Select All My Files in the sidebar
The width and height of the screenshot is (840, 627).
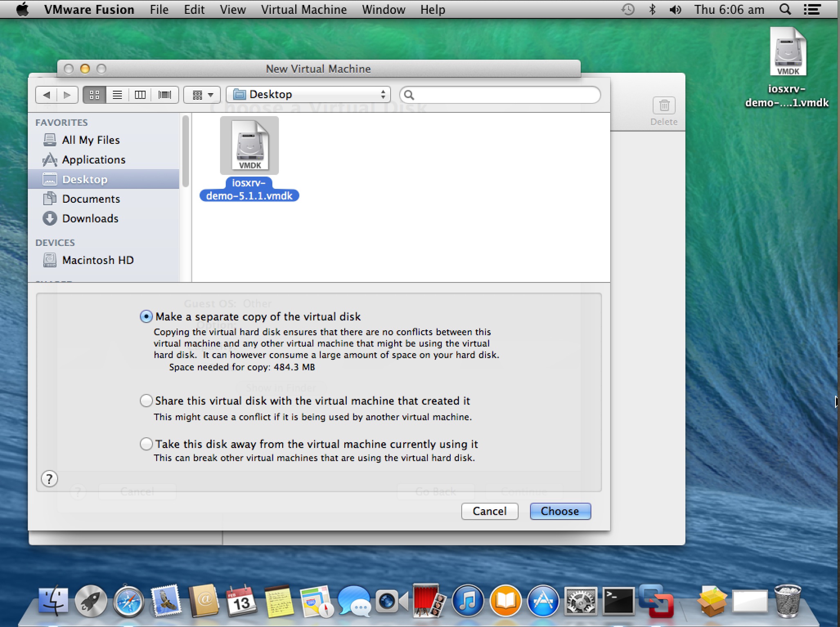(104, 140)
